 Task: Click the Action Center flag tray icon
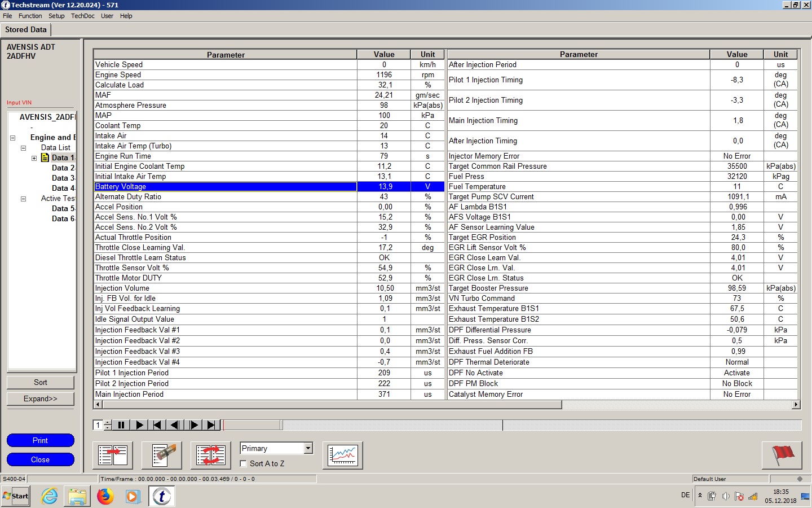[x=739, y=496]
